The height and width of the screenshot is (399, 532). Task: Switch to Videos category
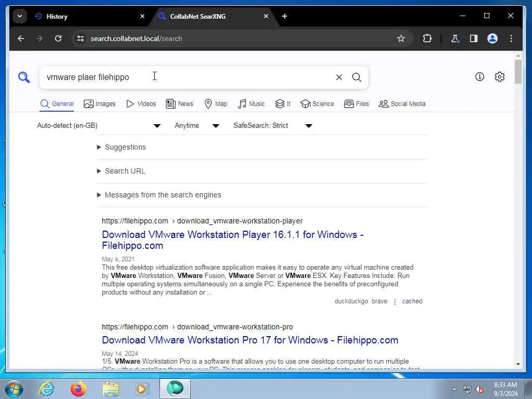[141, 104]
